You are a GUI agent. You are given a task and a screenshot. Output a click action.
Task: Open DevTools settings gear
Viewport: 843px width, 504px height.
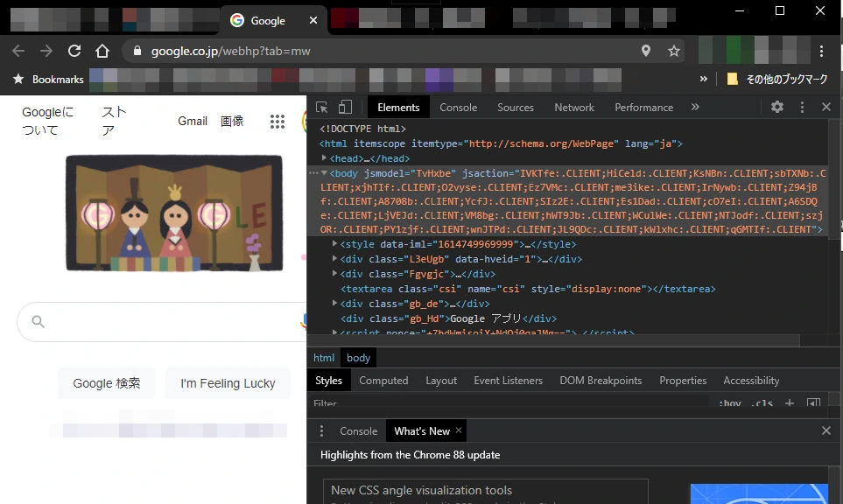coord(777,107)
